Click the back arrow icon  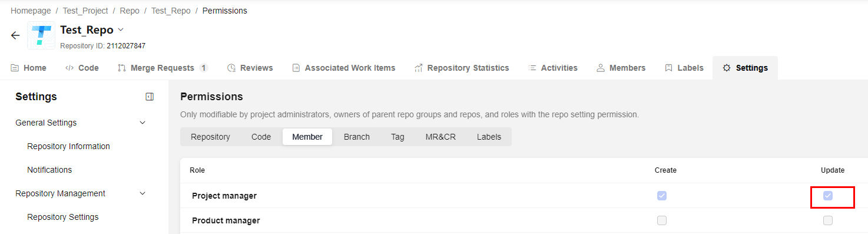(15, 35)
